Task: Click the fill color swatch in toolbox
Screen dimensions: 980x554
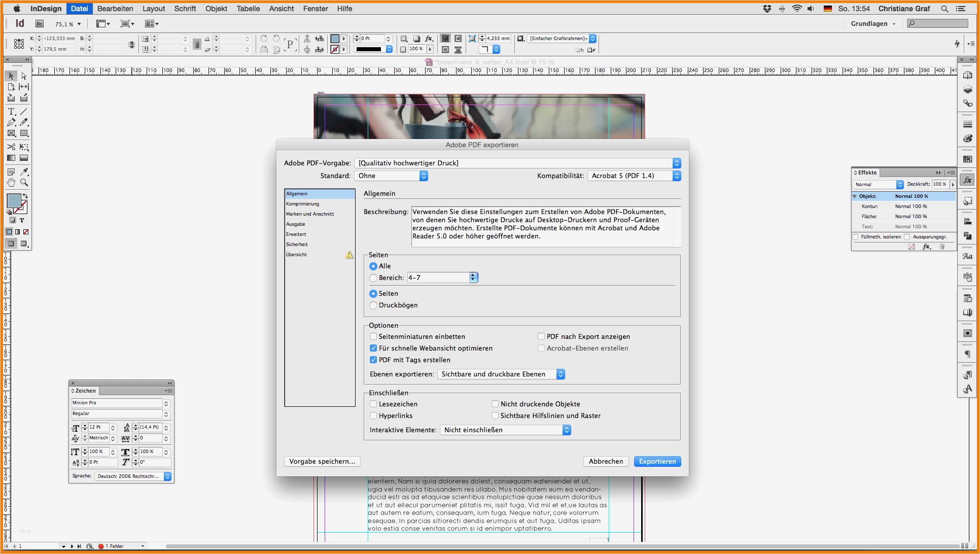Action: 14,200
